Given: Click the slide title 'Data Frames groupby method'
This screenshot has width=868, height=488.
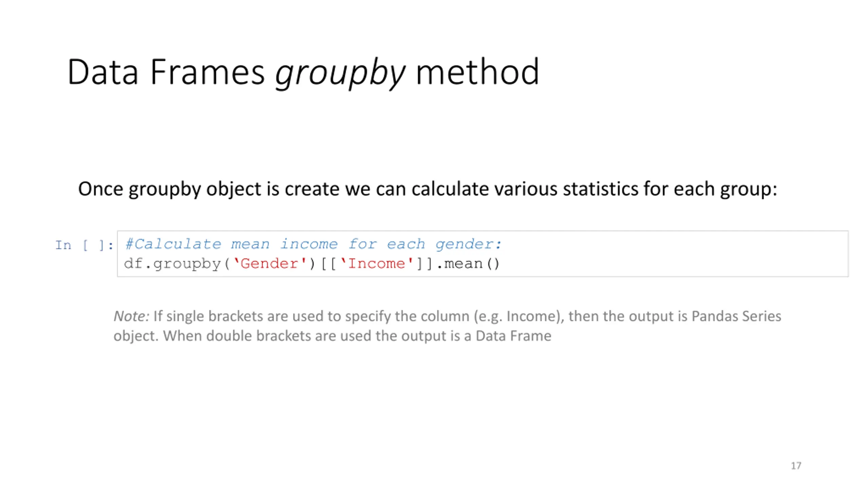Looking at the screenshot, I should [x=303, y=72].
